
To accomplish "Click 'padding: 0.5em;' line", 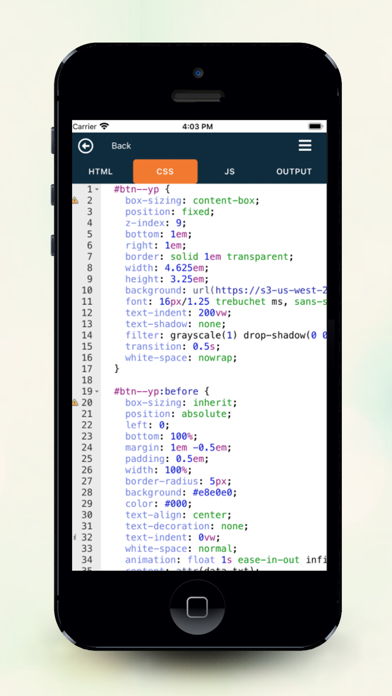I will click(167, 459).
